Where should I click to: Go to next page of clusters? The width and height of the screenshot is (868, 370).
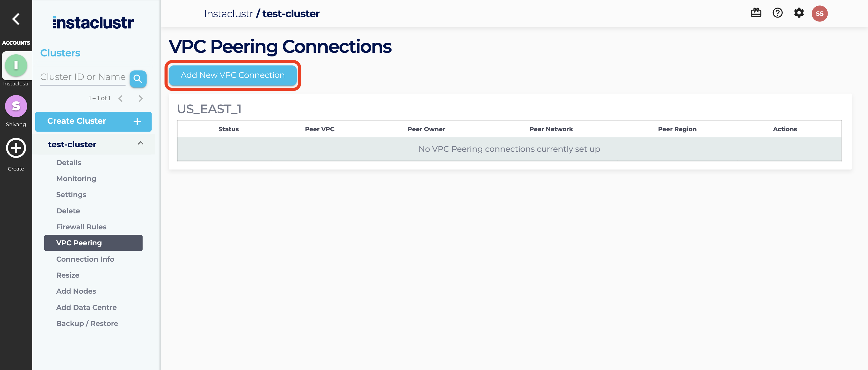[140, 98]
